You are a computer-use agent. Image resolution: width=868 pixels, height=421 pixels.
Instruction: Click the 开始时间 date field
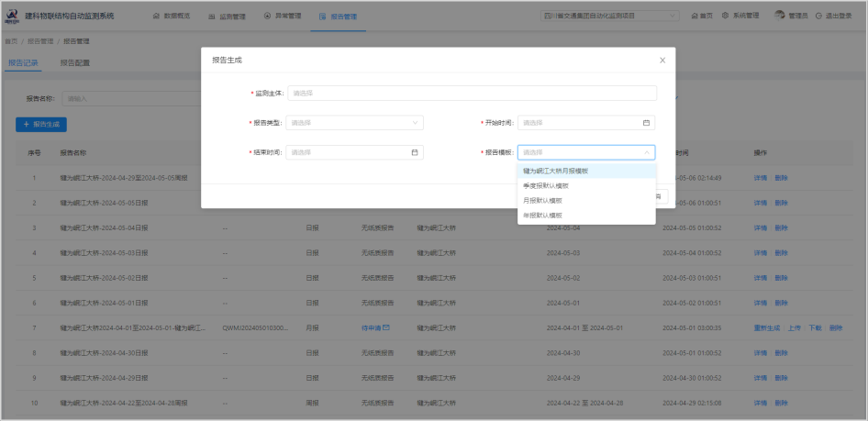[586, 123]
